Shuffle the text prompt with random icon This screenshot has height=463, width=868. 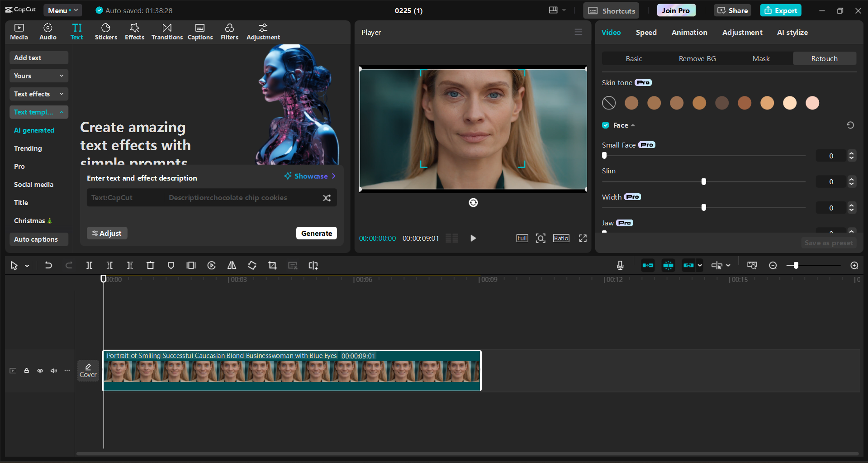click(327, 198)
